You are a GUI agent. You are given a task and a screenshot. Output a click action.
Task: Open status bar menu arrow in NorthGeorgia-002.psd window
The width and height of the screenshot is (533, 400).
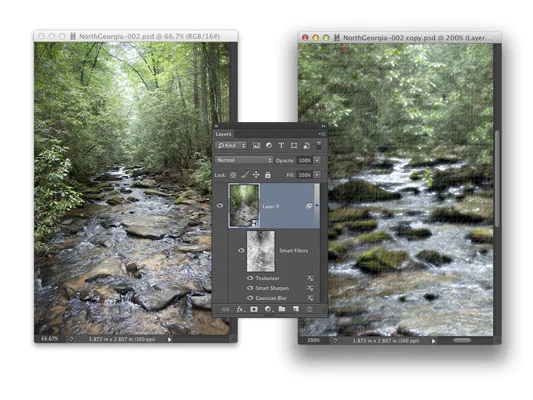point(169,339)
